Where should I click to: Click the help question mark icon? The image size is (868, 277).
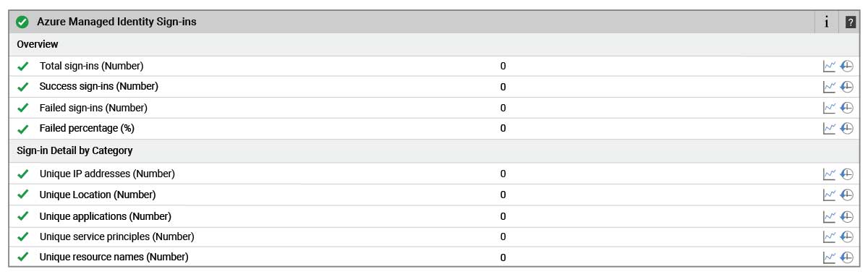851,22
